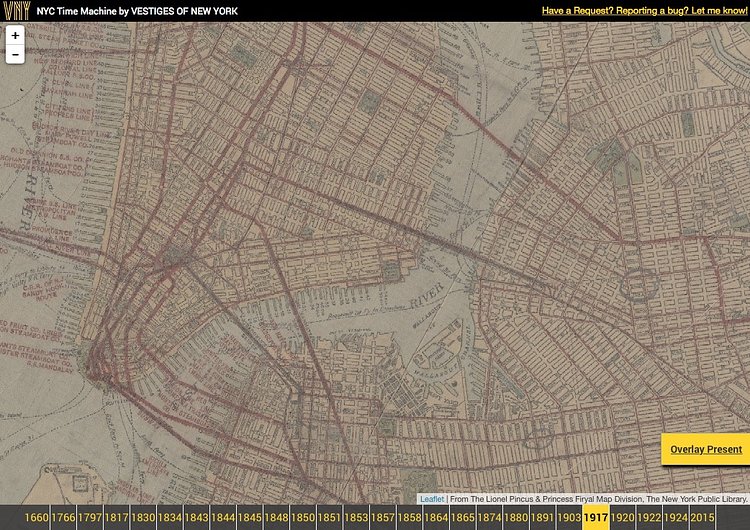Viewport: 750px width, 530px height.
Task: Click the highlighted 1917 year
Action: click(596, 517)
